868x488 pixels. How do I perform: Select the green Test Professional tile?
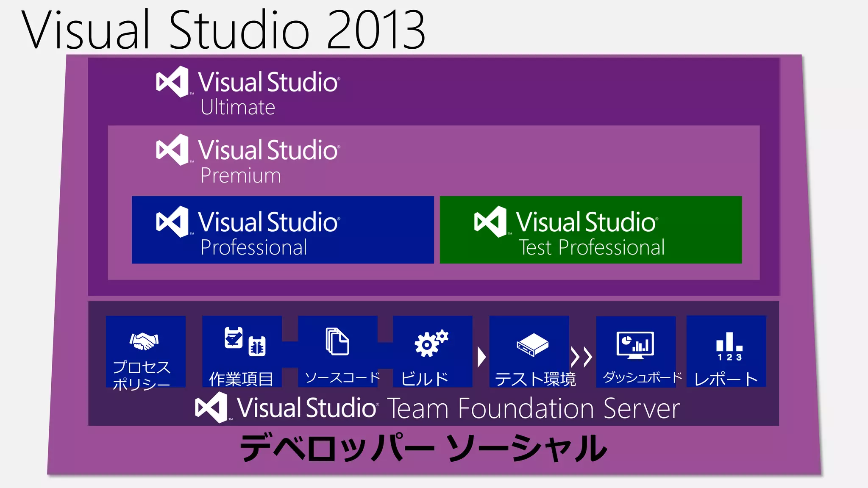pyautogui.click(x=591, y=230)
